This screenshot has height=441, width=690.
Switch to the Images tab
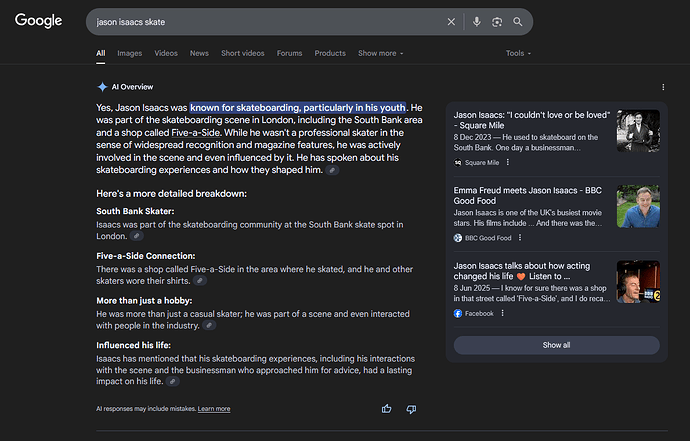click(129, 53)
